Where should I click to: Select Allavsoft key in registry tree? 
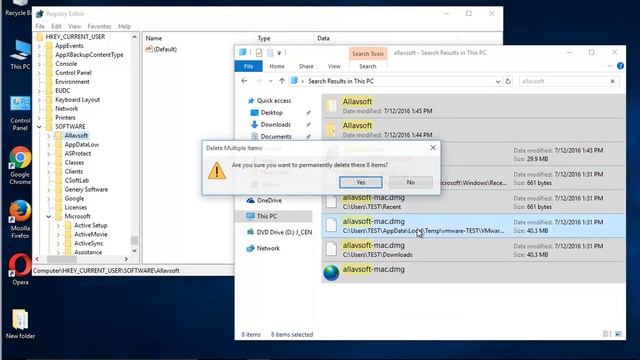coord(76,136)
